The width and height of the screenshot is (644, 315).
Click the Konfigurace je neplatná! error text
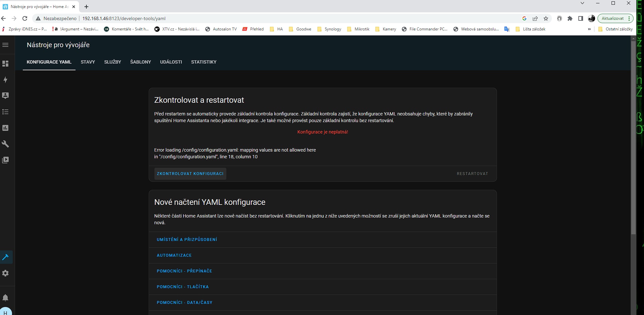(x=323, y=132)
